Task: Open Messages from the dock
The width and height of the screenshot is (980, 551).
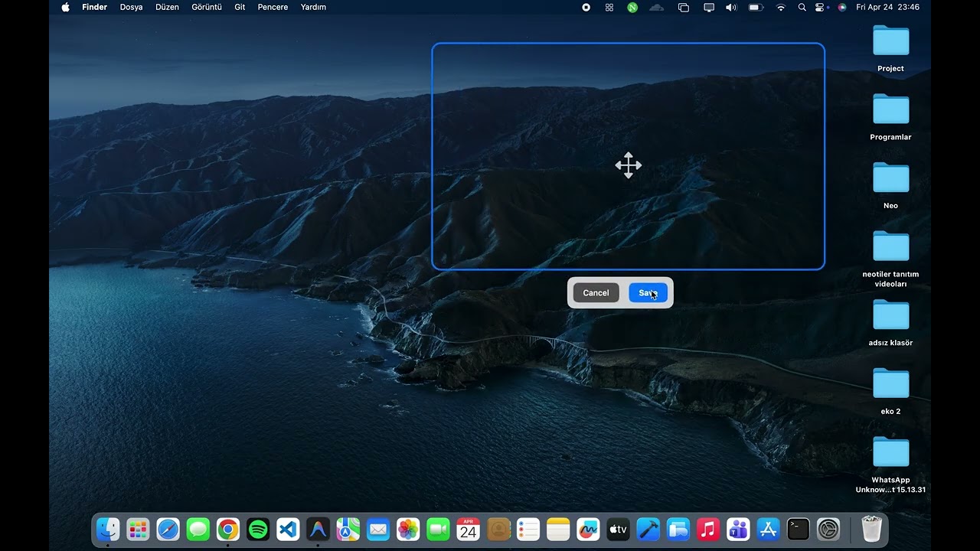Action: click(x=198, y=529)
